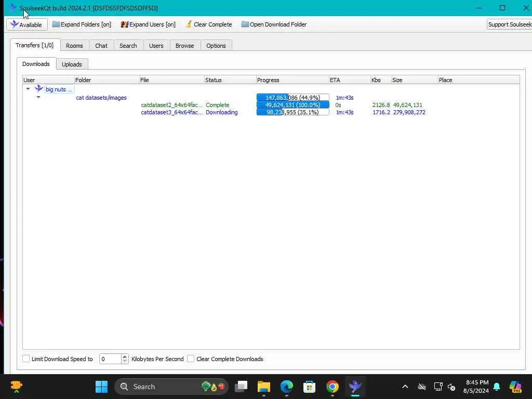Open Copilot preview icon in taskbar
This screenshot has width=532, height=399.
515,387
